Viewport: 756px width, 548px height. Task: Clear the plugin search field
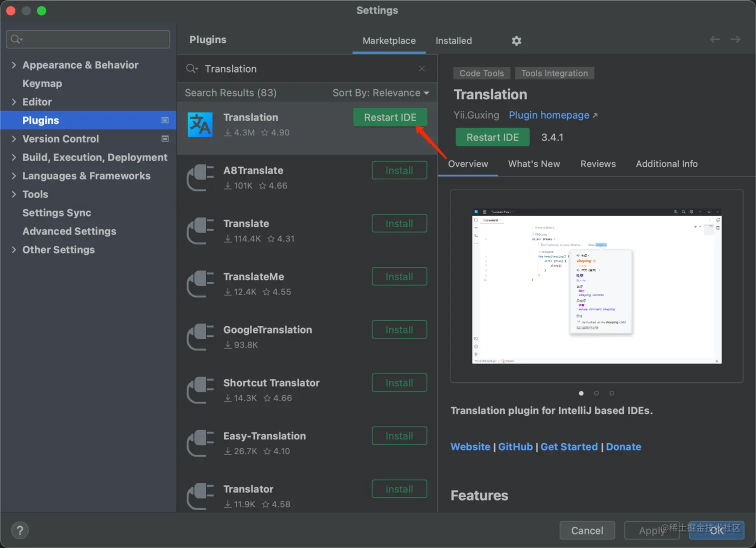pyautogui.click(x=422, y=68)
